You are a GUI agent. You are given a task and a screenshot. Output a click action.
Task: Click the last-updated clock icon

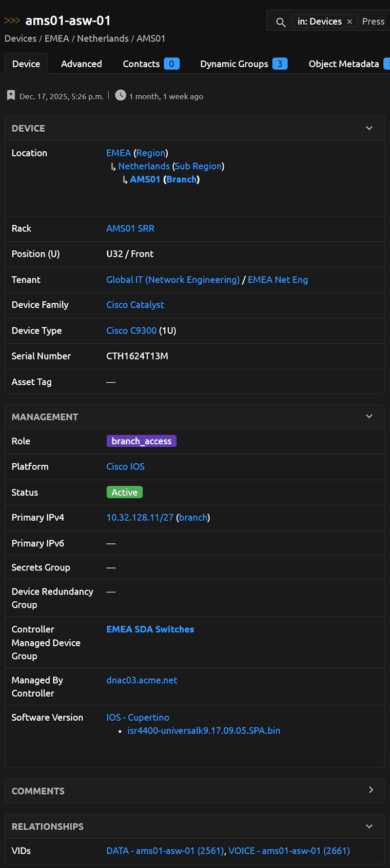(121, 95)
